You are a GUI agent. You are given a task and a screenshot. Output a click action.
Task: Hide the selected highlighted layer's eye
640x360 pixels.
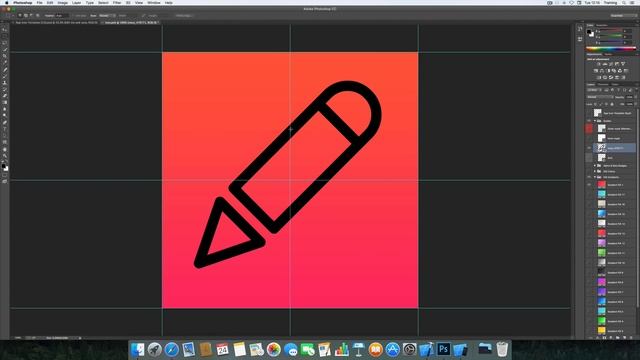[589, 148]
